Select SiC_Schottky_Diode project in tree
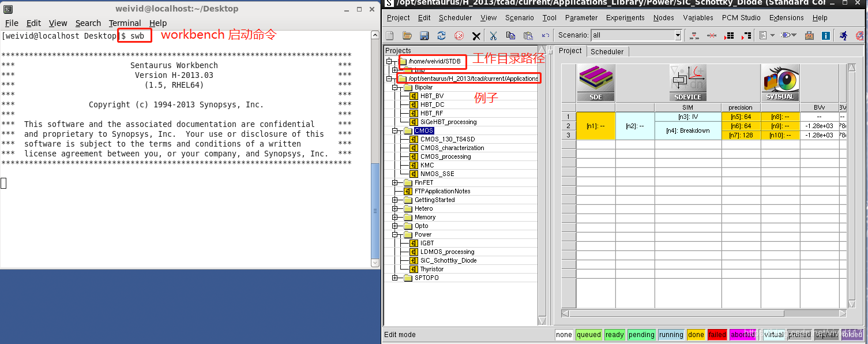This screenshot has width=868, height=344. point(448,260)
